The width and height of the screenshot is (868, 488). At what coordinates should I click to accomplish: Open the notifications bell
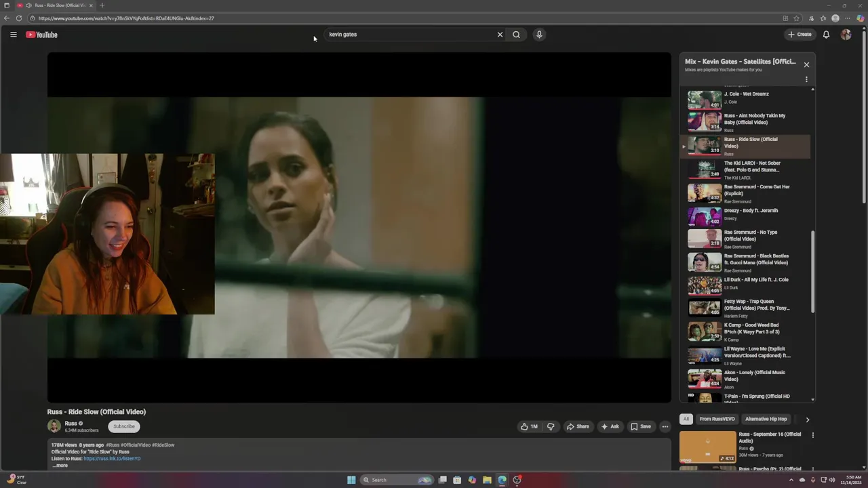[x=826, y=35]
